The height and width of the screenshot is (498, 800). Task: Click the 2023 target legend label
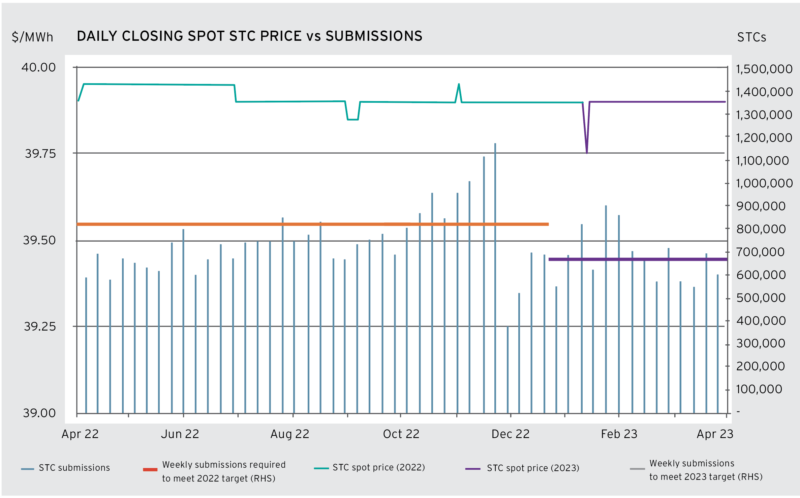pyautogui.click(x=706, y=470)
